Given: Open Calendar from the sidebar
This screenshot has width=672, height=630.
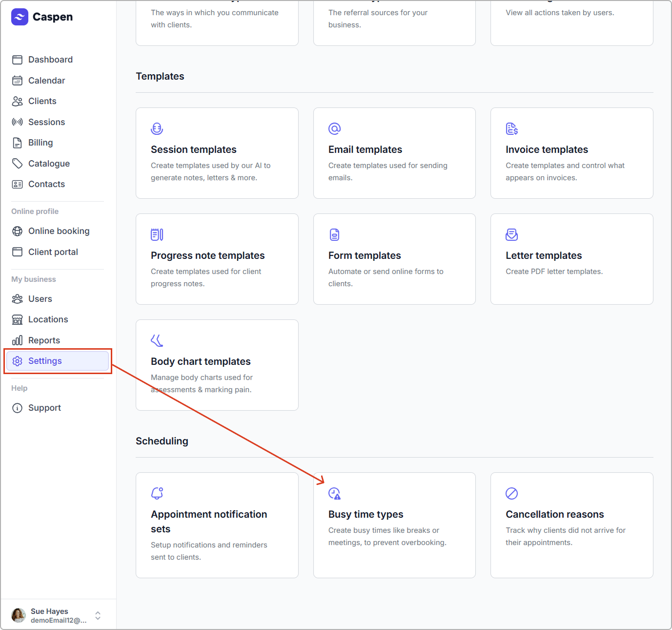Looking at the screenshot, I should (x=46, y=81).
